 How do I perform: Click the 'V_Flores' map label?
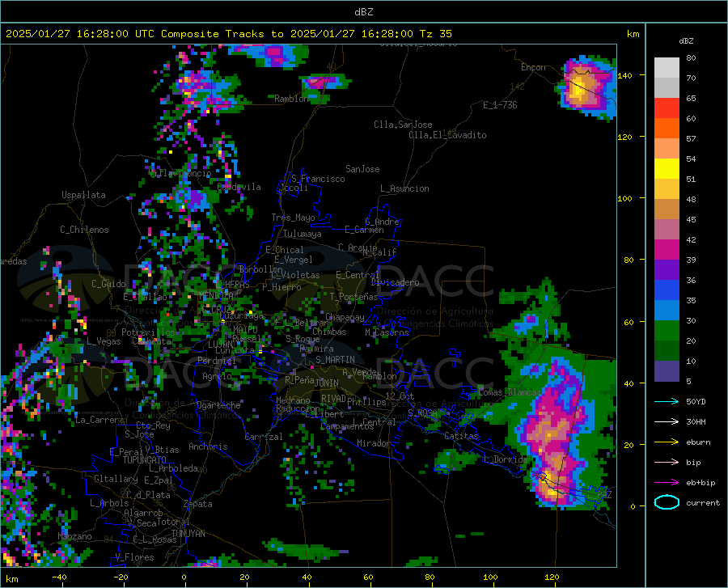134,557
